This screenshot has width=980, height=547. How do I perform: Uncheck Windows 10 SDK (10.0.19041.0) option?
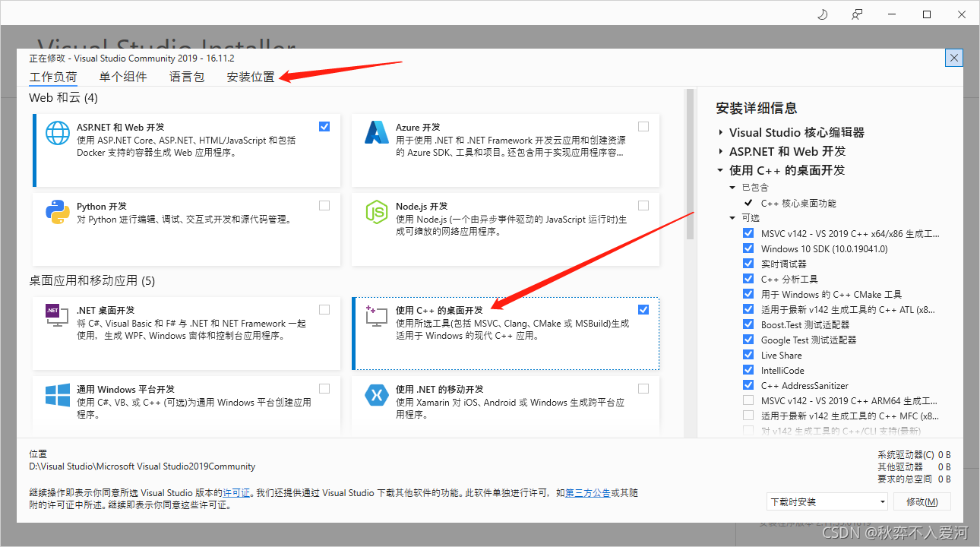(748, 248)
